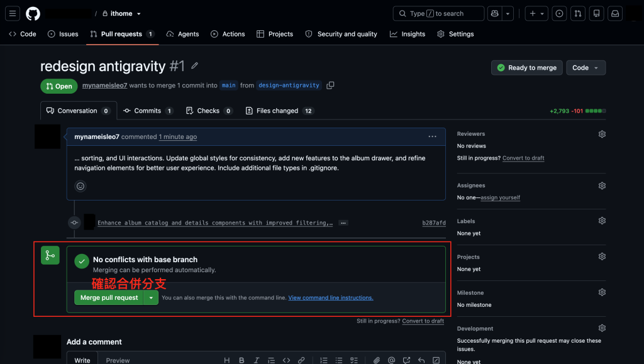
Task: Open the main base branch link
Action: click(229, 85)
